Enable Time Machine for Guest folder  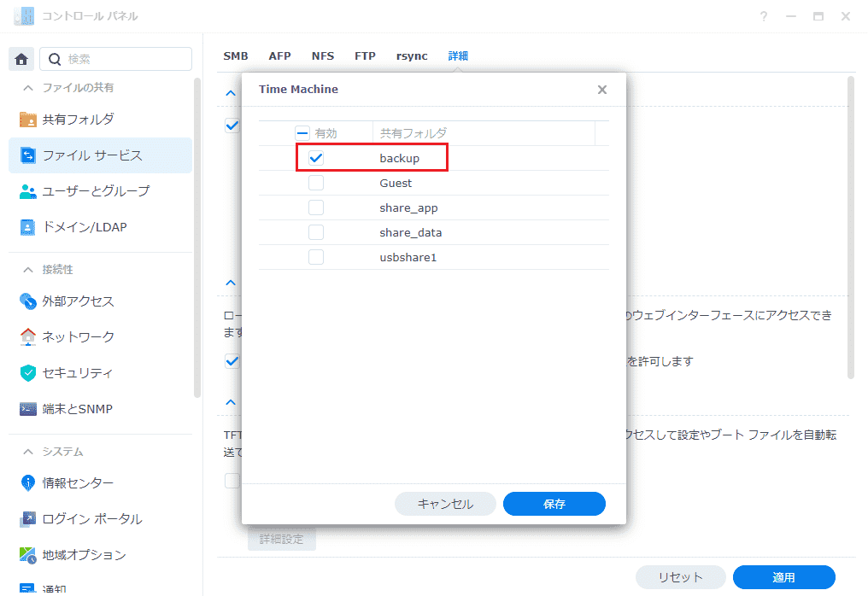click(316, 184)
